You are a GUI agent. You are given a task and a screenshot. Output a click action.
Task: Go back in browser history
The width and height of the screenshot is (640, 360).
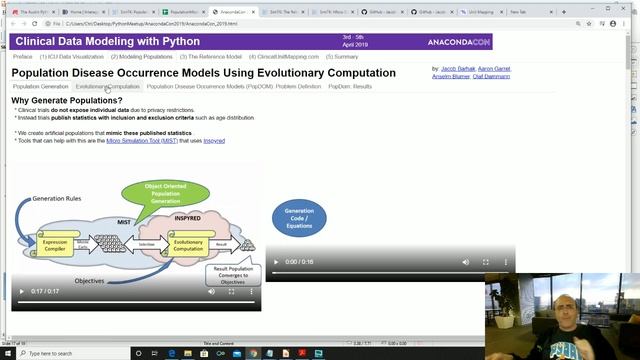coord(13,24)
